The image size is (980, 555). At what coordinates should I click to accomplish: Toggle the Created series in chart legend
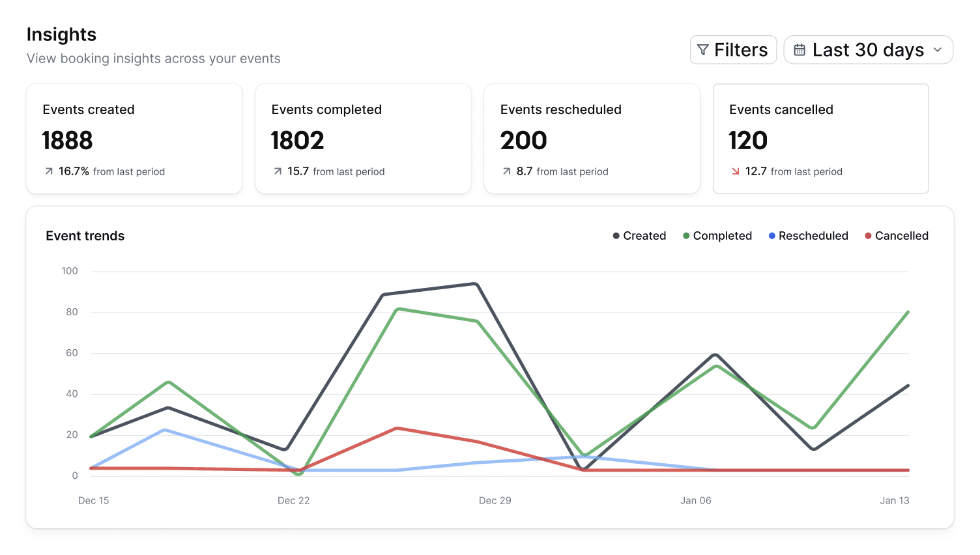(639, 236)
